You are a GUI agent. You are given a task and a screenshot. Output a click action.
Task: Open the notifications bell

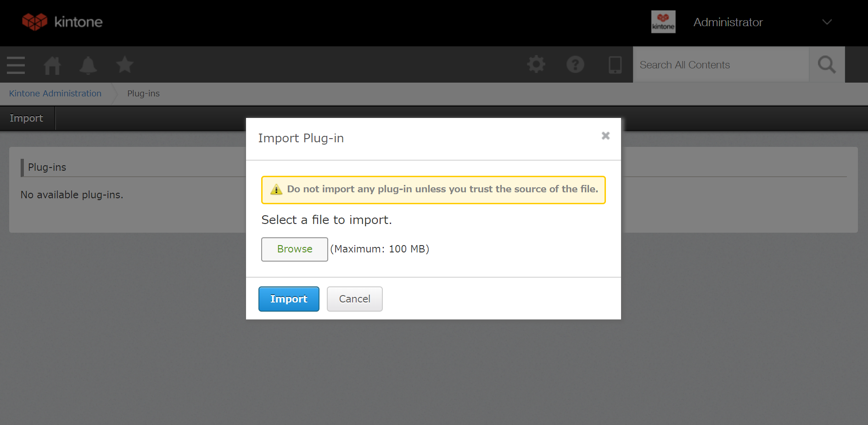pyautogui.click(x=88, y=65)
